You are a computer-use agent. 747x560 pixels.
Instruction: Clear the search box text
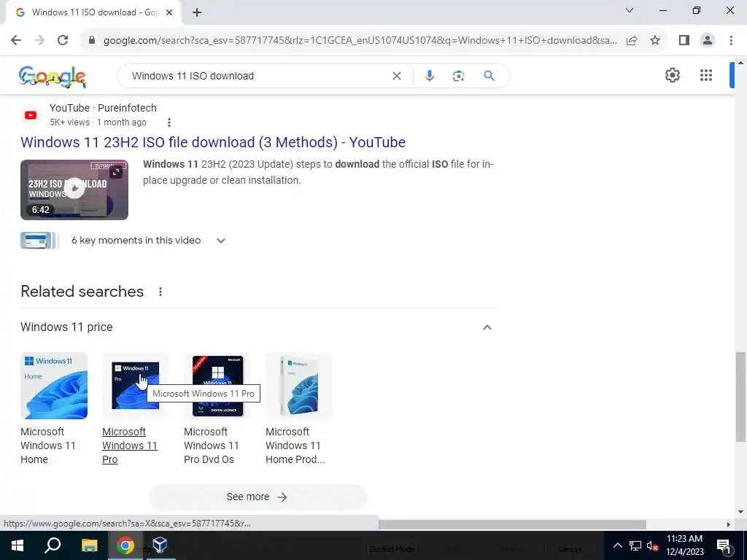[x=396, y=76]
